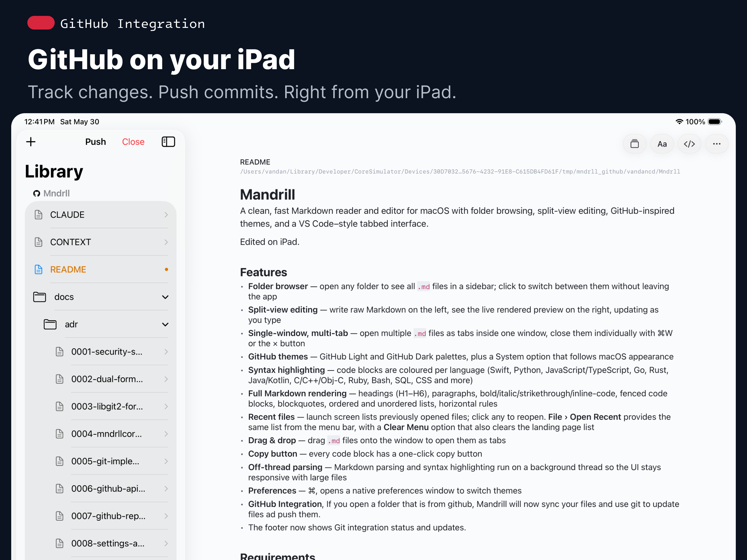The image size is (747, 560).
Task: Click the 0007-github-rep document icon
Action: (x=59, y=516)
